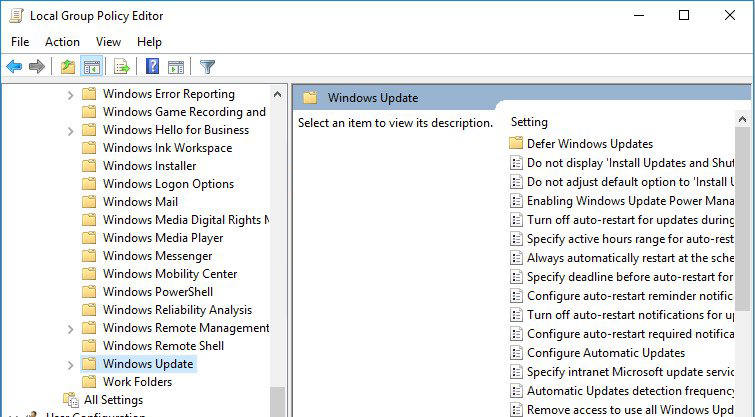Open the Action menu
Screen dimensions: 755x417
[x=63, y=42]
